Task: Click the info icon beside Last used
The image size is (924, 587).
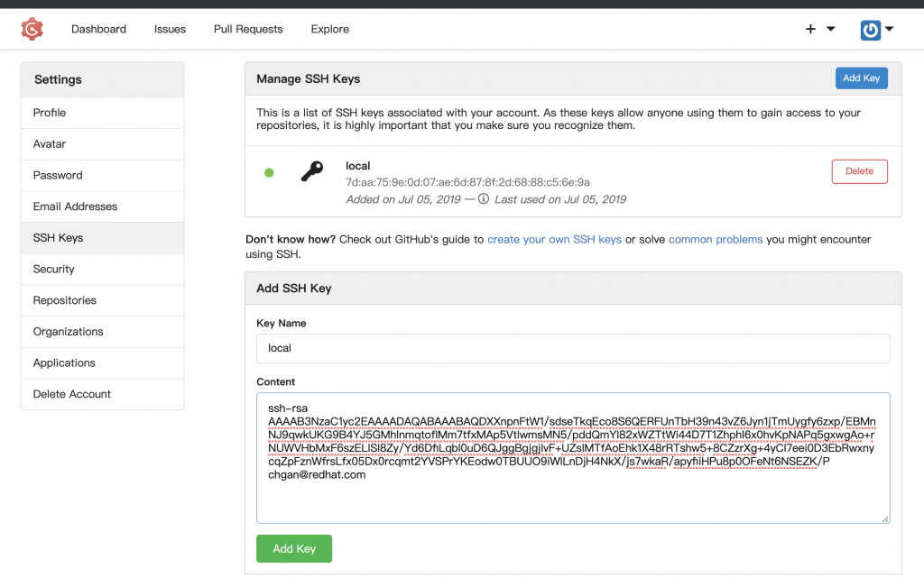Action: tap(484, 199)
